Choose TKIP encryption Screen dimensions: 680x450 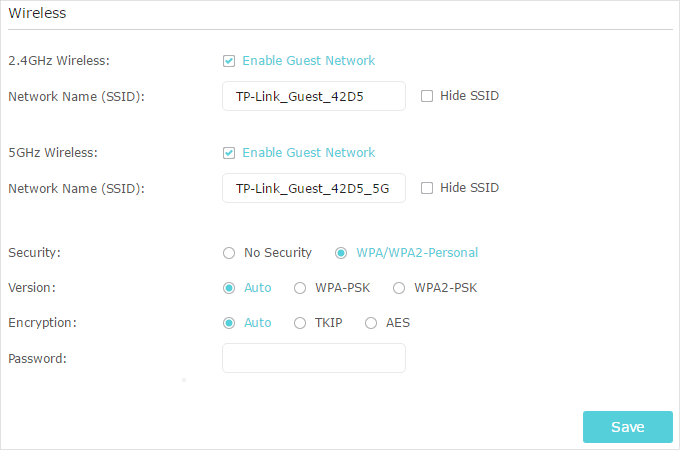click(x=300, y=323)
